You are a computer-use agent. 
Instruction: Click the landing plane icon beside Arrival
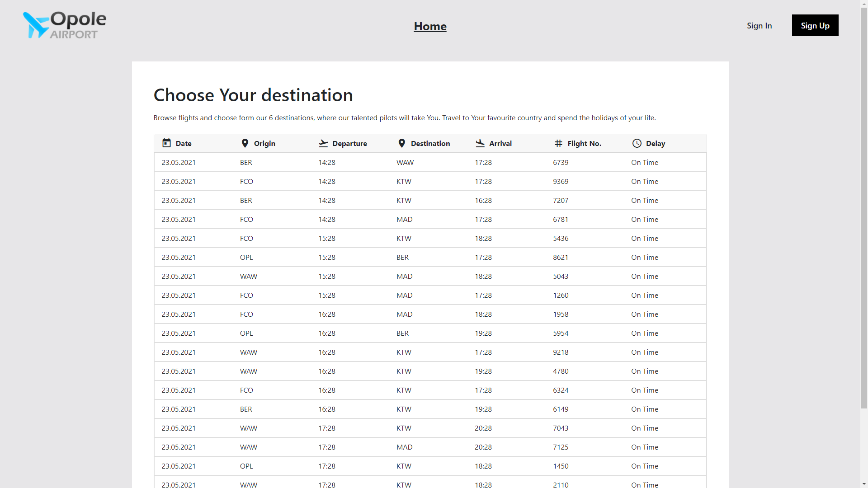(x=480, y=143)
